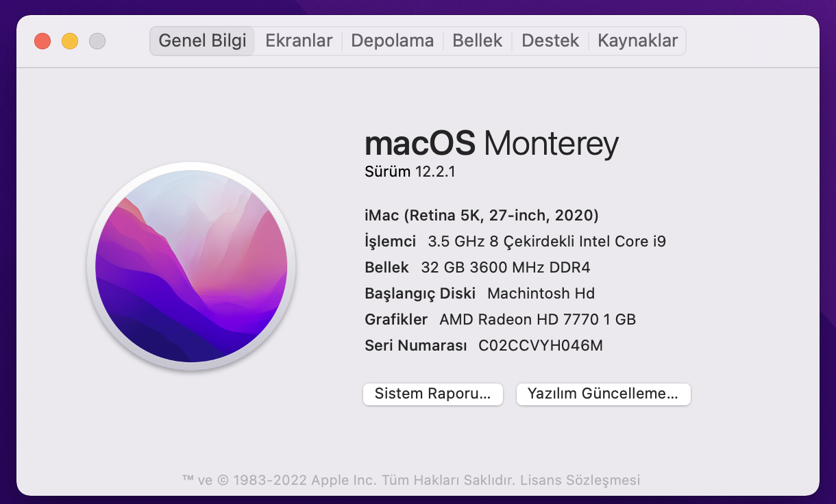This screenshot has height=504, width=836.
Task: Click the gray zoom window button
Action: (x=97, y=41)
